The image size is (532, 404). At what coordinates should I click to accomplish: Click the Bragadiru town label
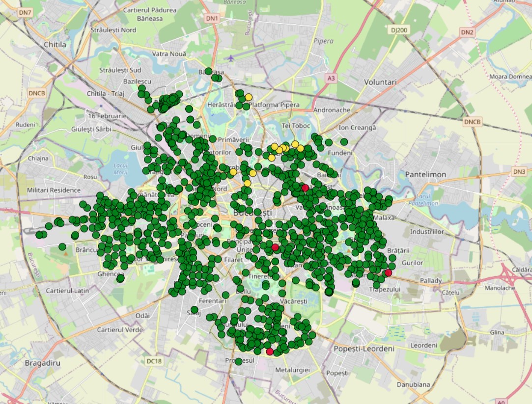click(x=42, y=363)
